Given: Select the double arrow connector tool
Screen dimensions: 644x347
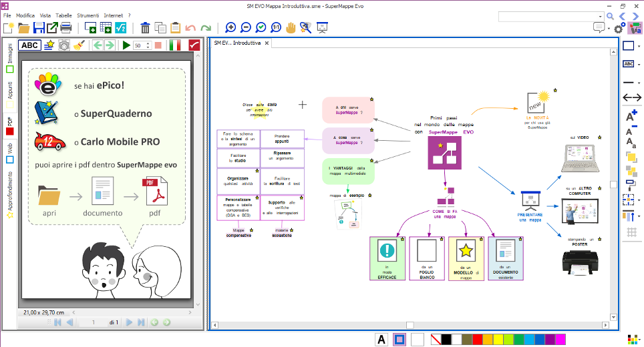Looking at the screenshot, I should tap(632, 97).
